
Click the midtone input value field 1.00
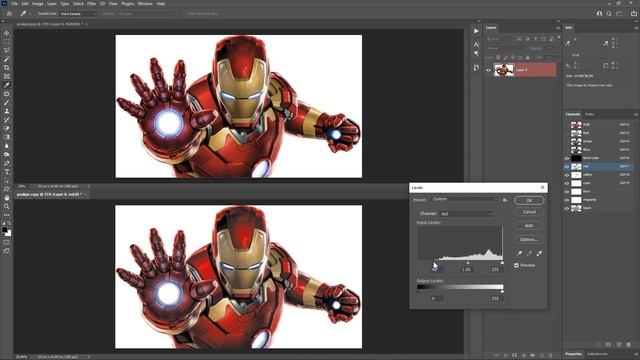tap(466, 269)
